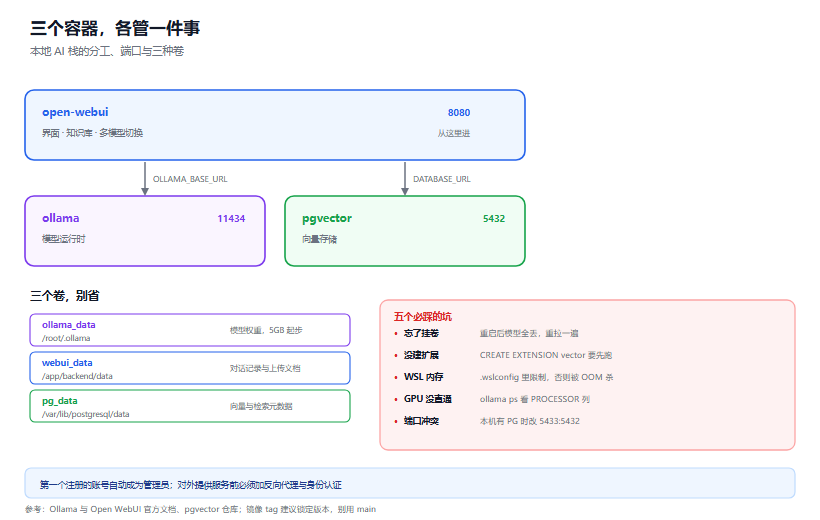The height and width of the screenshot is (520, 820).
Task: Click the GPU 没直通 pitfall item
Action: coord(427,400)
